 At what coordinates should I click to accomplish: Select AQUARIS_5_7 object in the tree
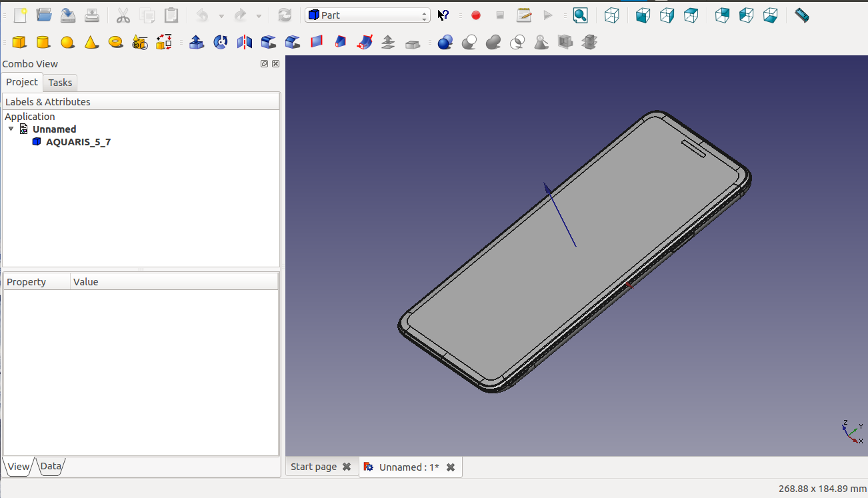click(78, 142)
